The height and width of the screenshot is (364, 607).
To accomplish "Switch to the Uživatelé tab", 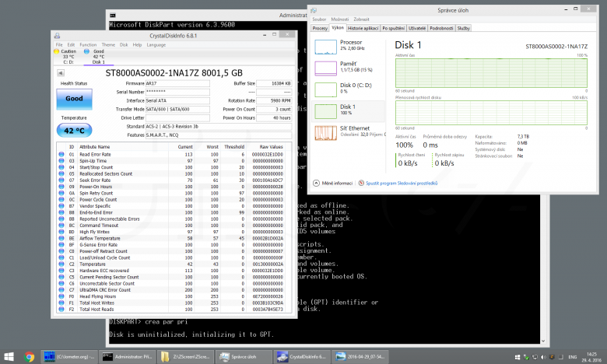I will (x=417, y=28).
